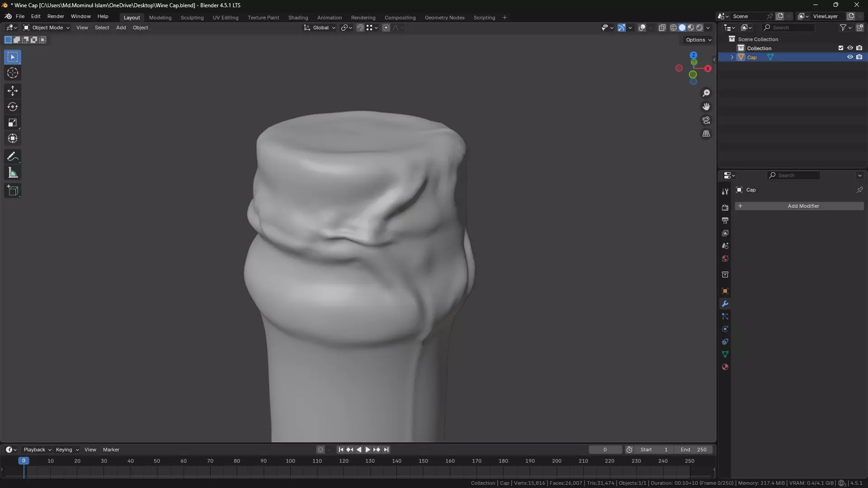Select the Annotate pencil tool

click(x=13, y=157)
